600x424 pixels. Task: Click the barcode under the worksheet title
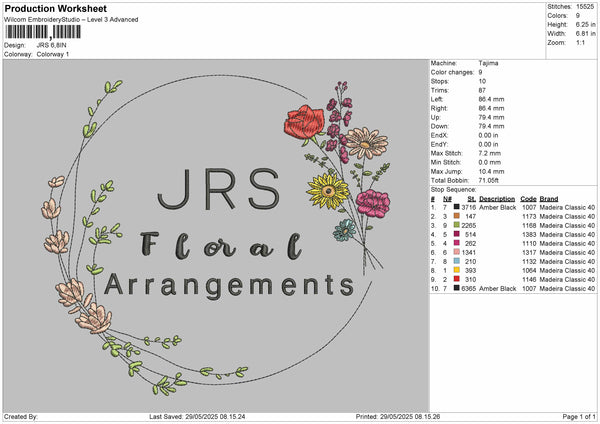click(43, 32)
